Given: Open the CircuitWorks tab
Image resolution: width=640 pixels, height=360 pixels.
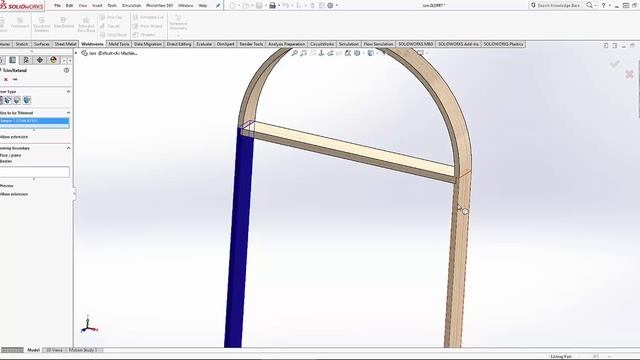Looking at the screenshot, I should [322, 44].
